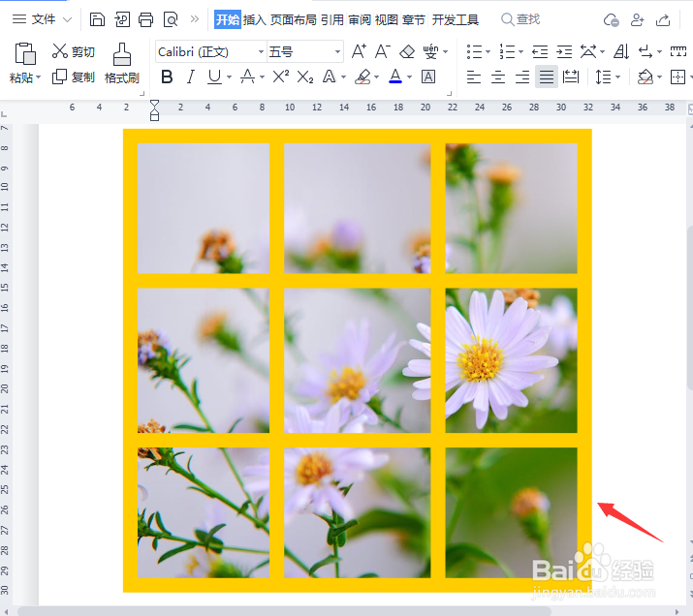
Task: Toggle bold formatting
Action: click(x=167, y=77)
